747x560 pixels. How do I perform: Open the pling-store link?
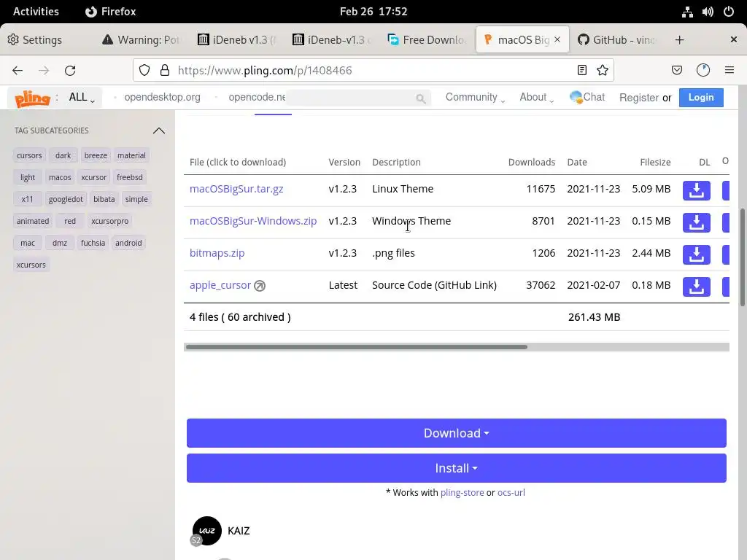462,492
